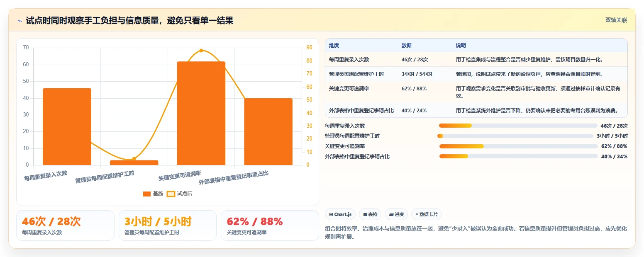
Task: Click the lightning icon beside the title
Action: click(x=20, y=20)
